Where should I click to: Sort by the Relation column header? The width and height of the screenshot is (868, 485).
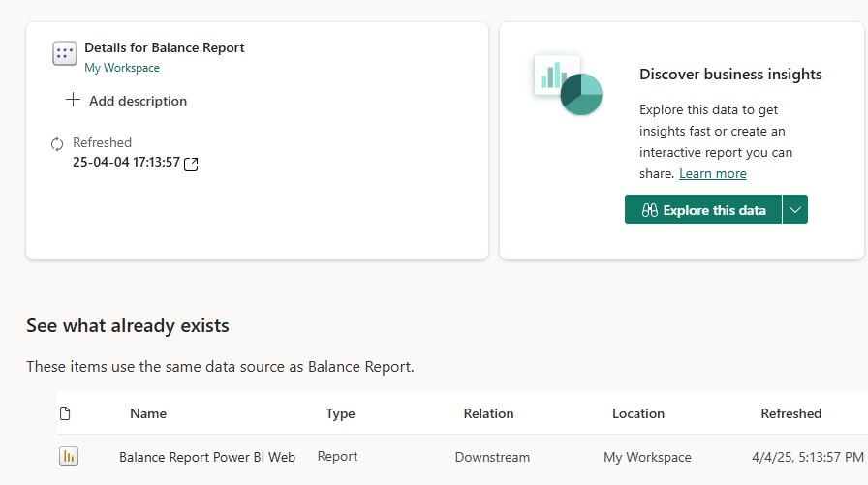(489, 413)
